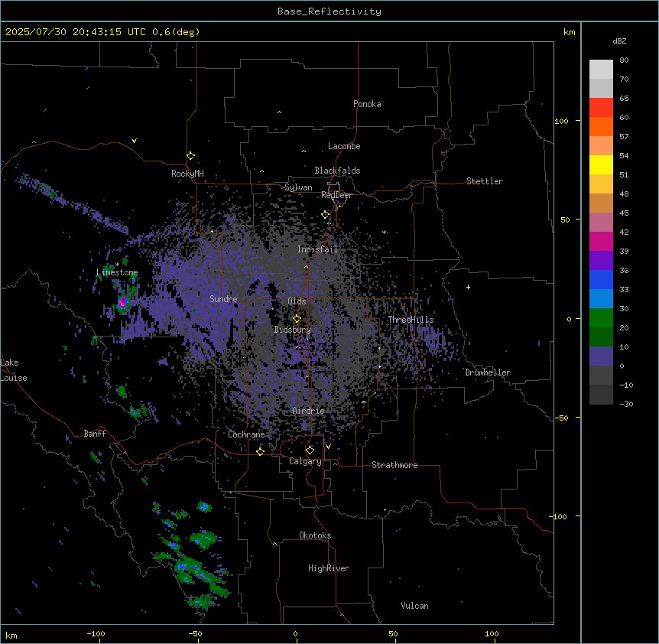
Task: Click the magenta 42 dBZ legend swatch
Action: point(601,241)
